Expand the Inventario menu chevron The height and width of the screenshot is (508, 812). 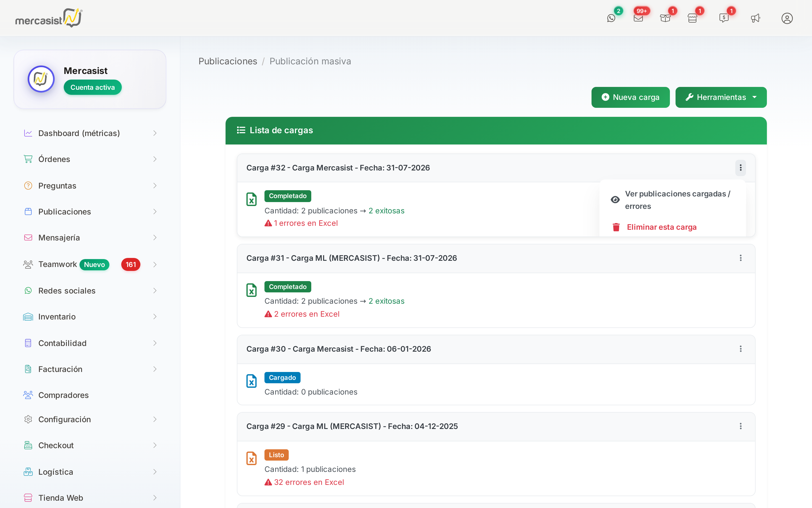click(x=155, y=316)
